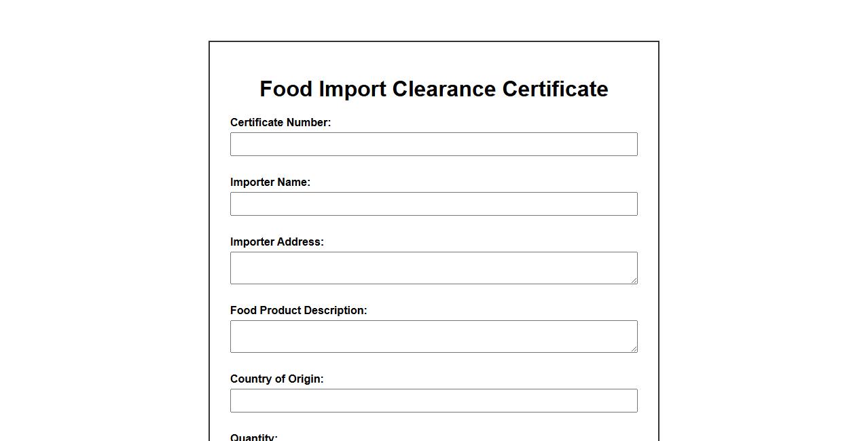Select the Food Product Description textarea

tap(433, 336)
